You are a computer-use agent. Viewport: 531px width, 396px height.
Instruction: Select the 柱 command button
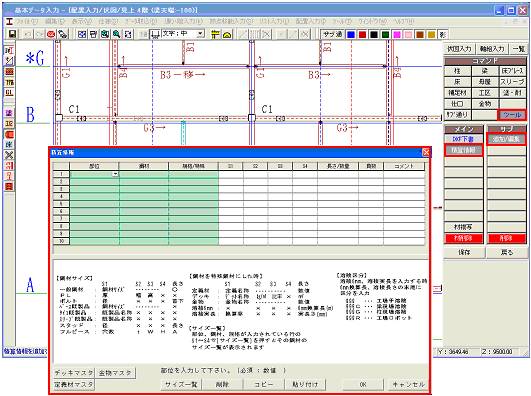click(x=457, y=71)
